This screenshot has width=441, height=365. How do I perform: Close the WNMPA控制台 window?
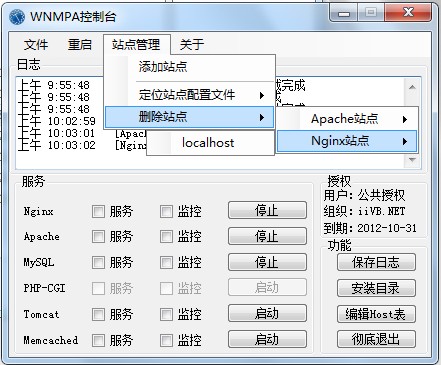pos(408,13)
